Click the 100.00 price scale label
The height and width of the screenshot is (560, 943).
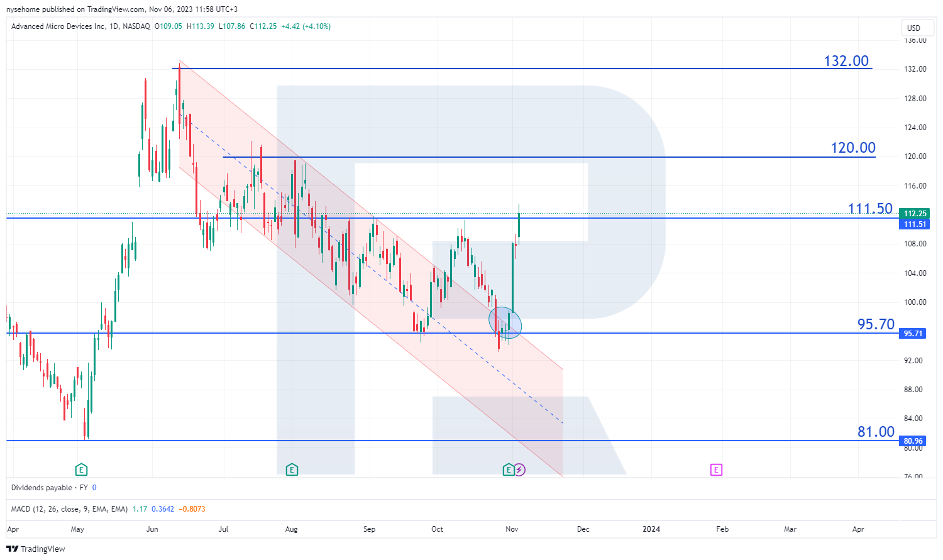[915, 302]
